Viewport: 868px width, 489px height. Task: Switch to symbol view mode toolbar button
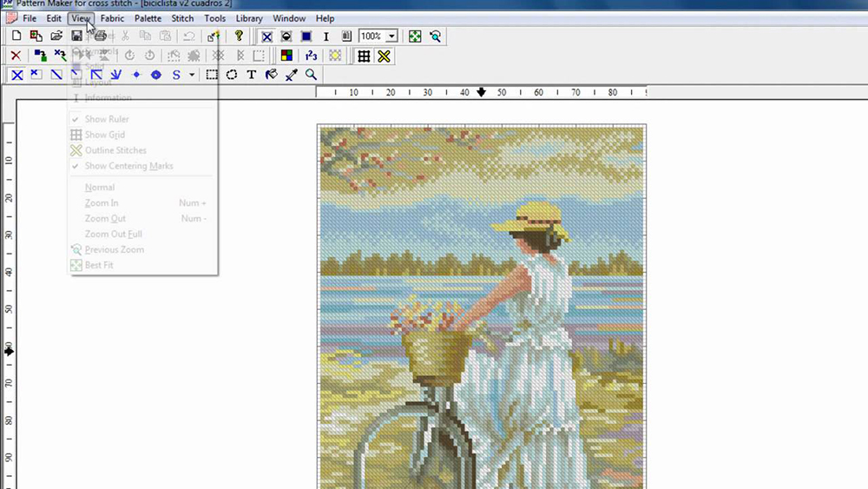286,36
